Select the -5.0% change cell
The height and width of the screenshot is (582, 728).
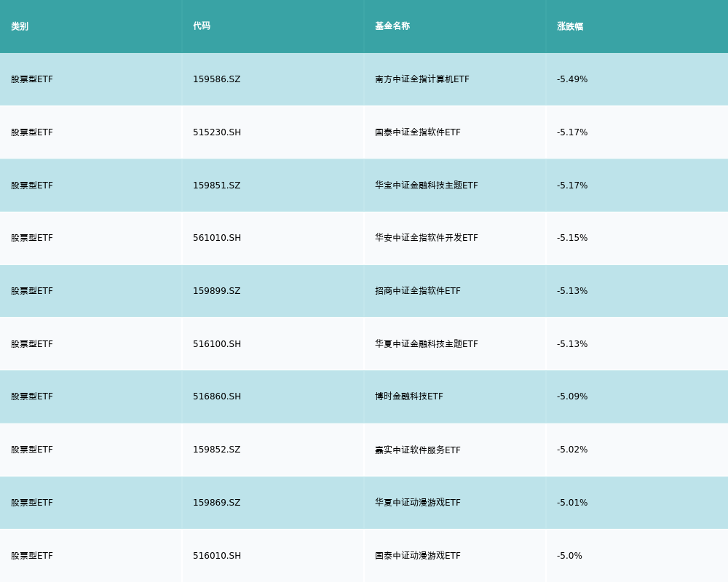[x=569, y=556]
